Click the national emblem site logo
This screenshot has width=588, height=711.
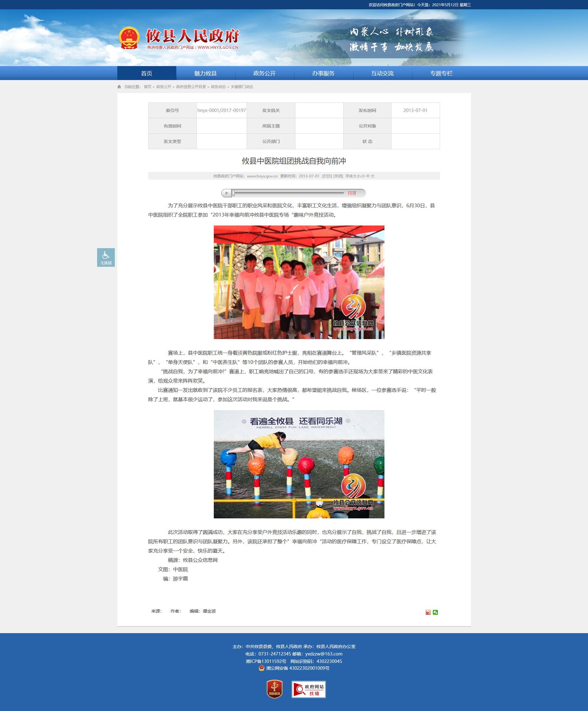129,38
